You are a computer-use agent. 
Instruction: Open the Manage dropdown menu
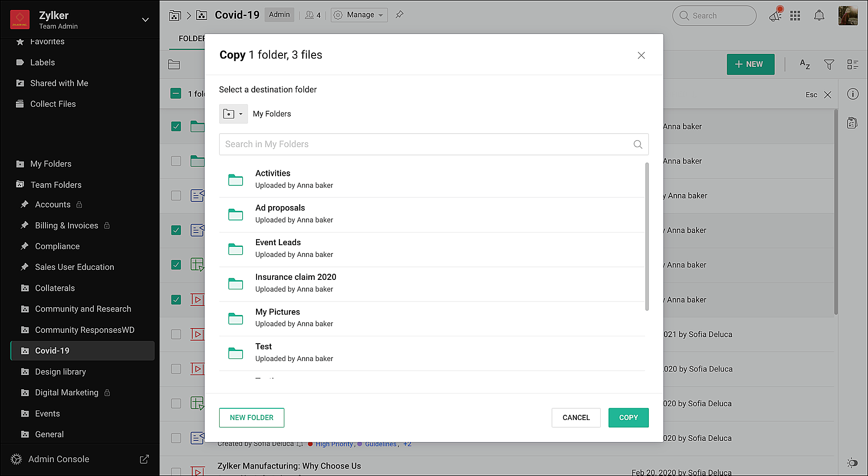point(359,15)
